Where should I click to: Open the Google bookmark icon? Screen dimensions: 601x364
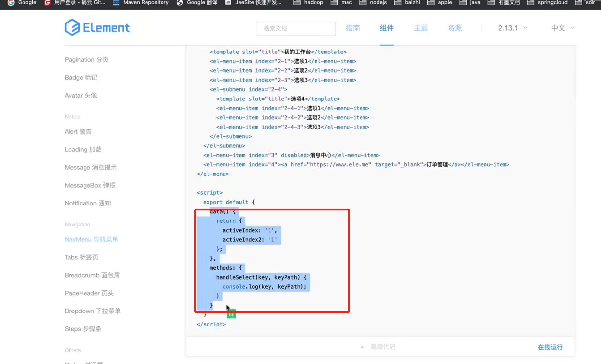coord(11,3)
